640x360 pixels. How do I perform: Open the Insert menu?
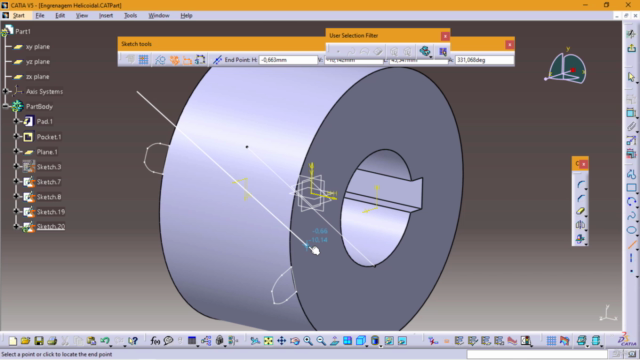pos(106,16)
